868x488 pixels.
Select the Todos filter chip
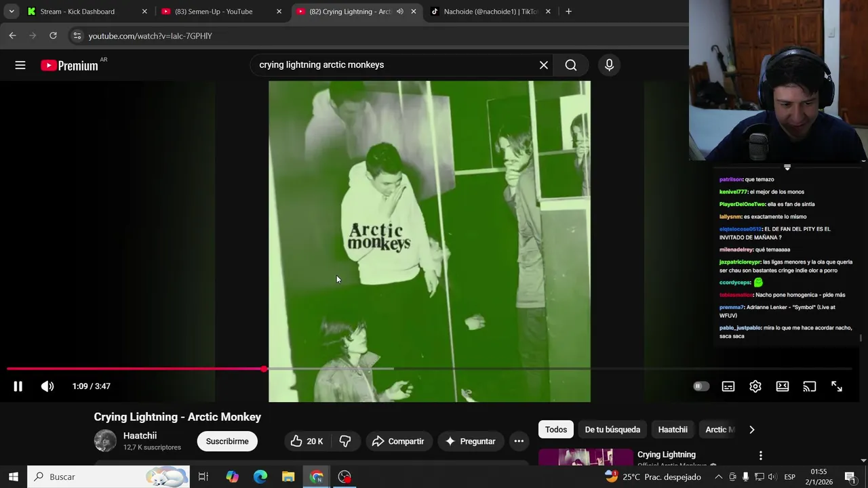pyautogui.click(x=556, y=430)
